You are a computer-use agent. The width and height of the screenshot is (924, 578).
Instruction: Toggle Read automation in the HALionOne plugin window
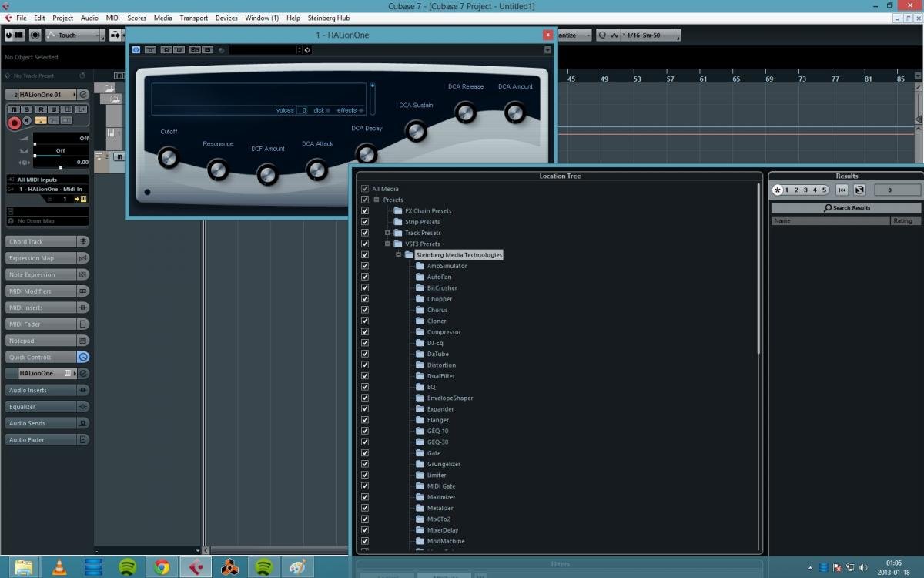[166, 50]
